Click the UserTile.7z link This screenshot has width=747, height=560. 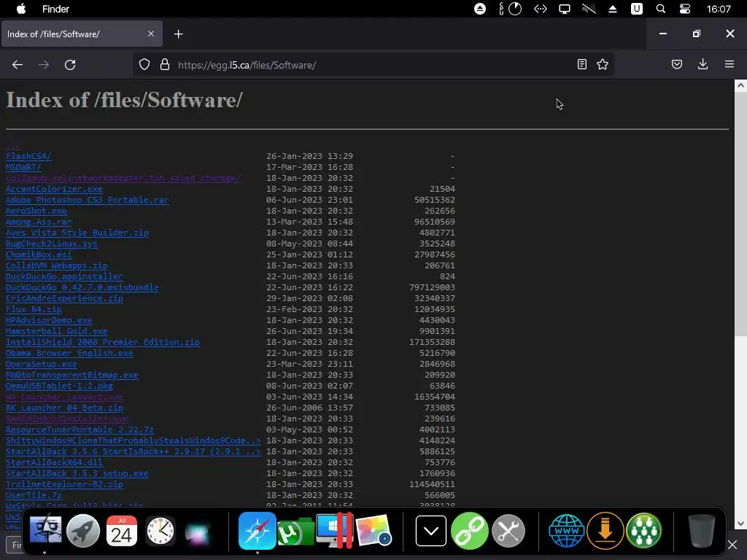[34, 495]
